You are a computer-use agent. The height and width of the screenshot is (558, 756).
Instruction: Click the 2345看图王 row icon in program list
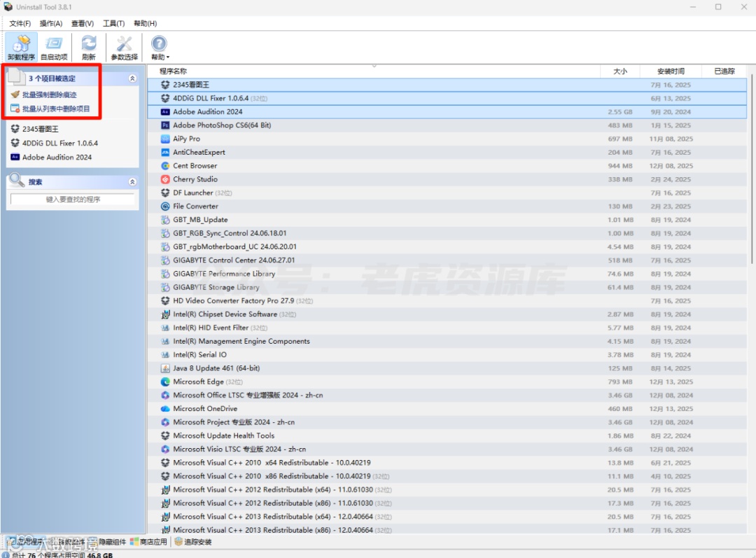coord(165,85)
